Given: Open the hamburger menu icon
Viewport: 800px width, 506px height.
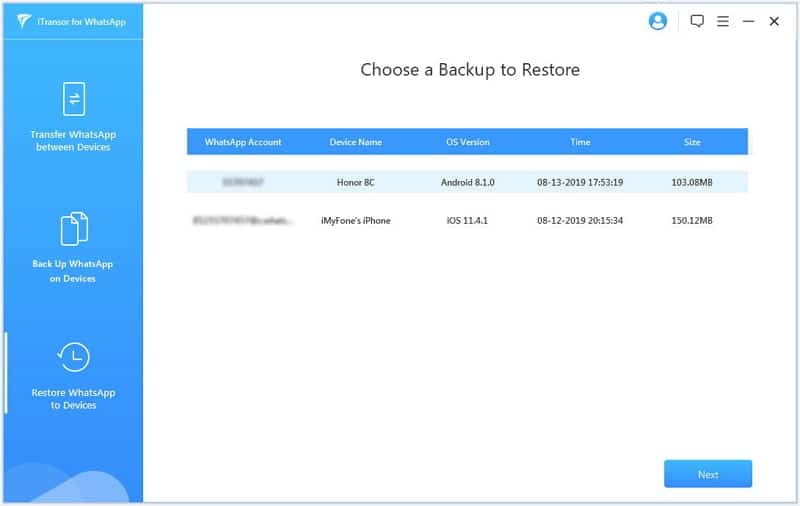Looking at the screenshot, I should tap(722, 21).
